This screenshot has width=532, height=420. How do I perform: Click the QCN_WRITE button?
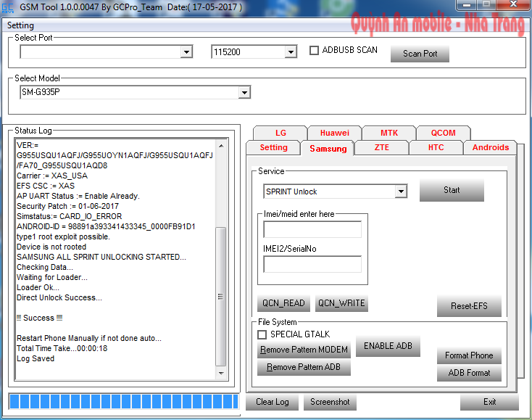click(341, 303)
